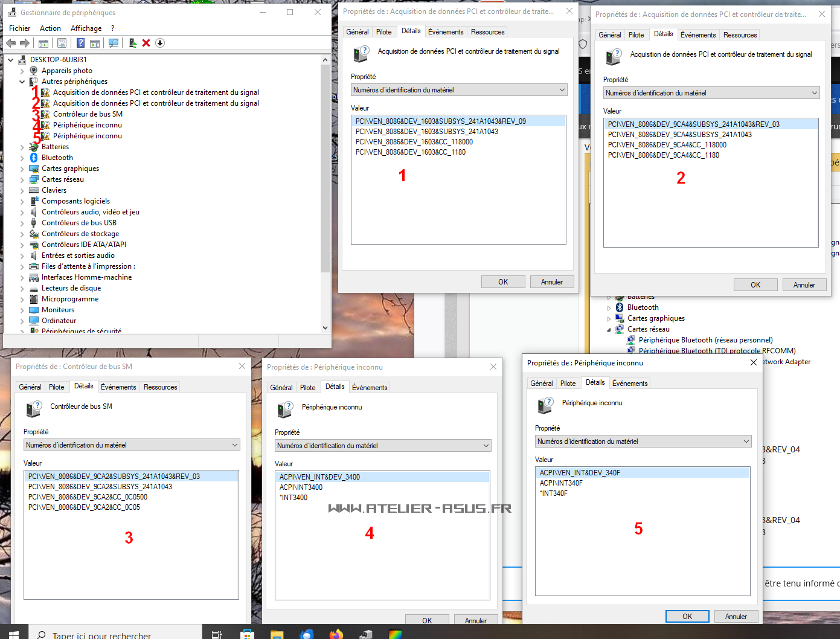Image resolution: width=840 pixels, height=639 pixels.
Task: Click the blue question mark help icon
Action: (80, 43)
